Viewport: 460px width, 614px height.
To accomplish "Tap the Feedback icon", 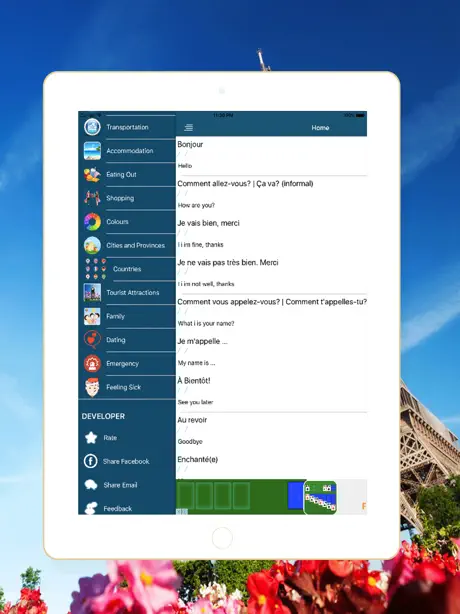I will [91, 508].
